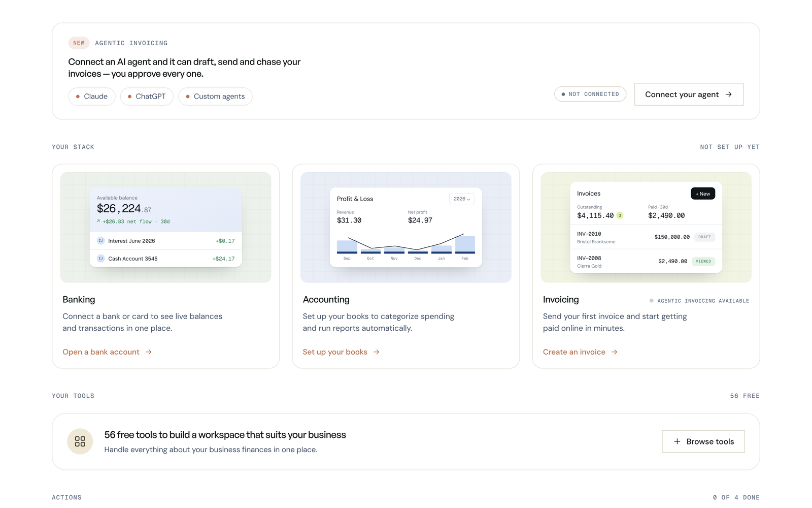Click the $31.30 revenue value
The image size is (812, 508).
click(x=349, y=220)
